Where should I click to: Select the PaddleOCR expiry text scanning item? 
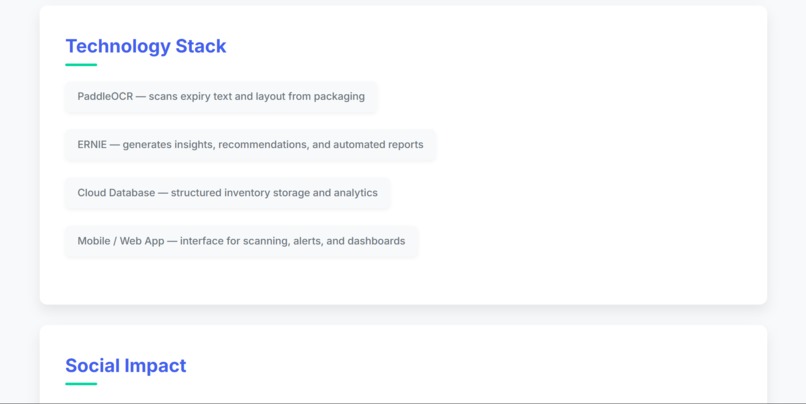[x=221, y=97]
